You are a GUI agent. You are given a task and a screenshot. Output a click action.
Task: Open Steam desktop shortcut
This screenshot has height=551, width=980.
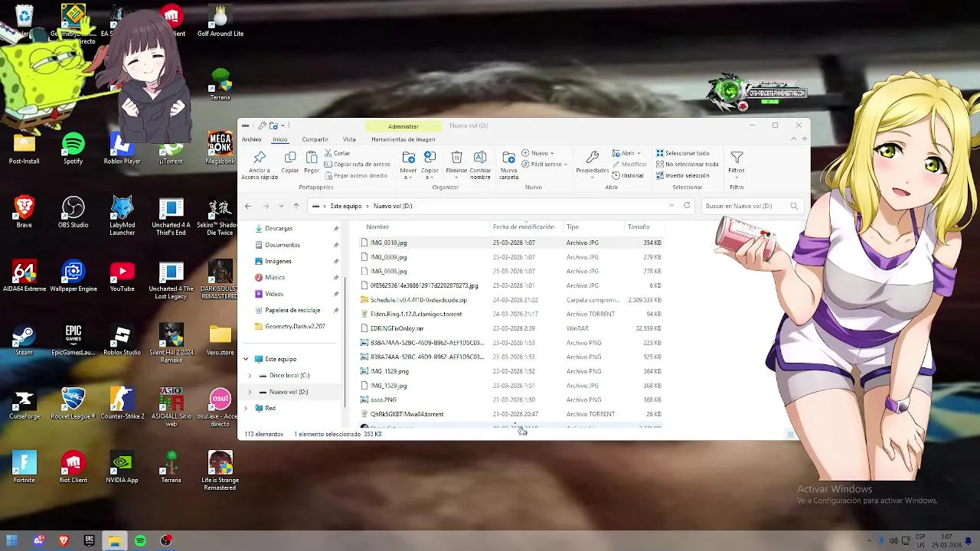(x=24, y=340)
